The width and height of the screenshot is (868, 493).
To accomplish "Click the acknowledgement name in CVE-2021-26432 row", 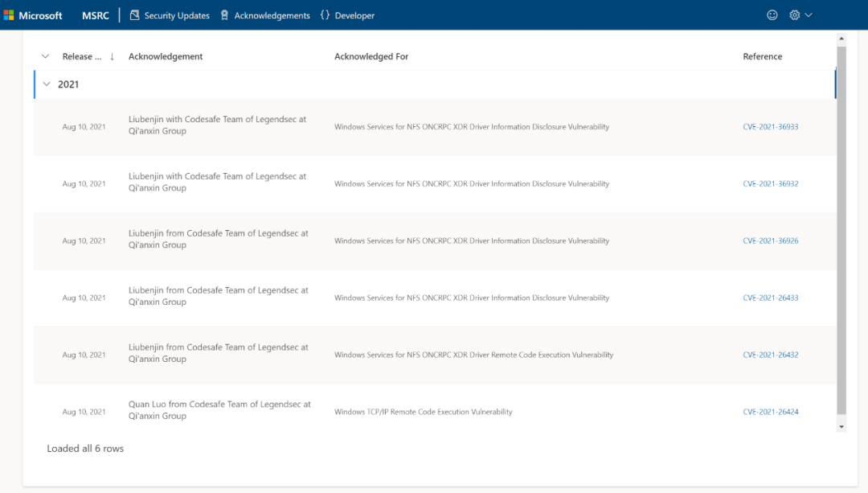I will pos(219,353).
